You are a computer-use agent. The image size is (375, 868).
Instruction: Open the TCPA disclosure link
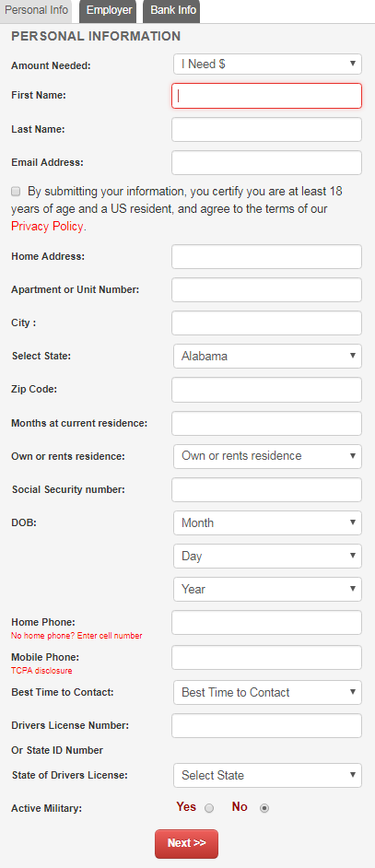click(41, 671)
